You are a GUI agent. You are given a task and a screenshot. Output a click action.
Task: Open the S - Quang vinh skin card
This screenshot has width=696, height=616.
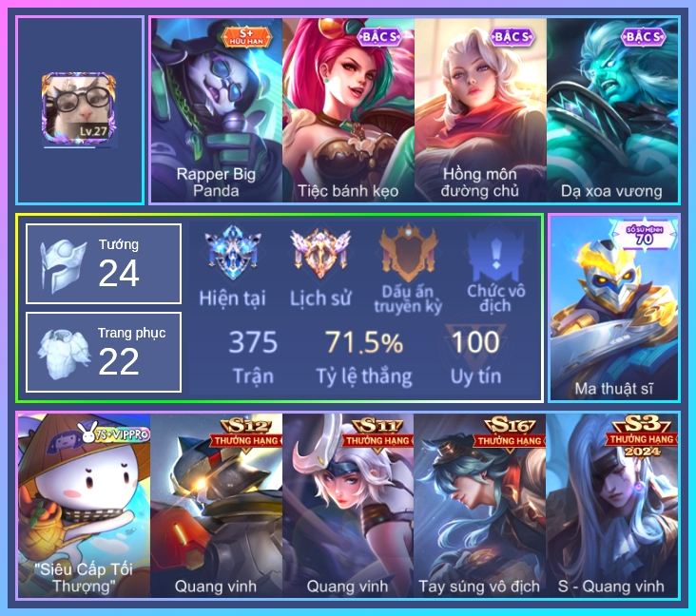[612, 506]
